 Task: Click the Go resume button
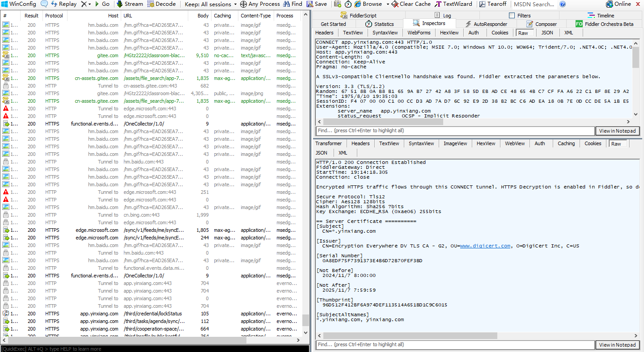pos(102,4)
